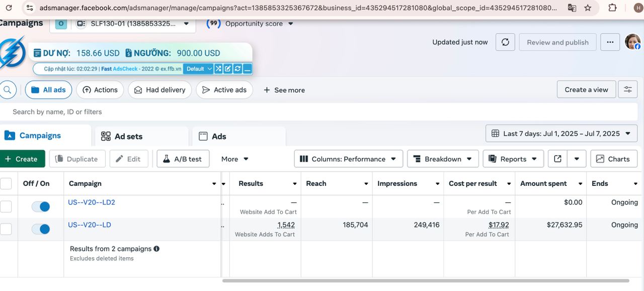This screenshot has width=644, height=291.
Task: Select the checkbox for US--V20--LD2
Action: point(6,206)
